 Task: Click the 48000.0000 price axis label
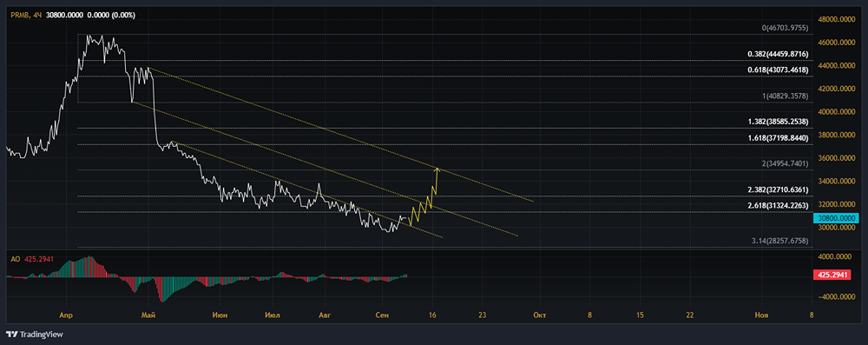pos(836,19)
